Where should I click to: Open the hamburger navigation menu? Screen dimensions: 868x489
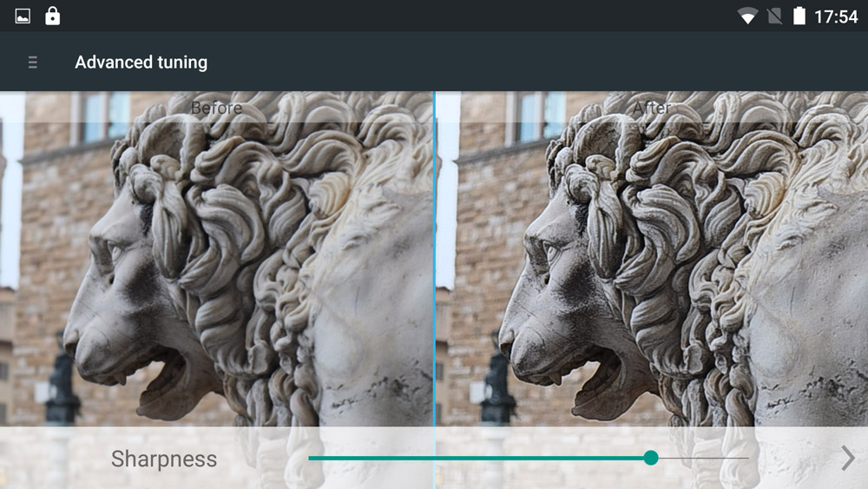tap(33, 63)
